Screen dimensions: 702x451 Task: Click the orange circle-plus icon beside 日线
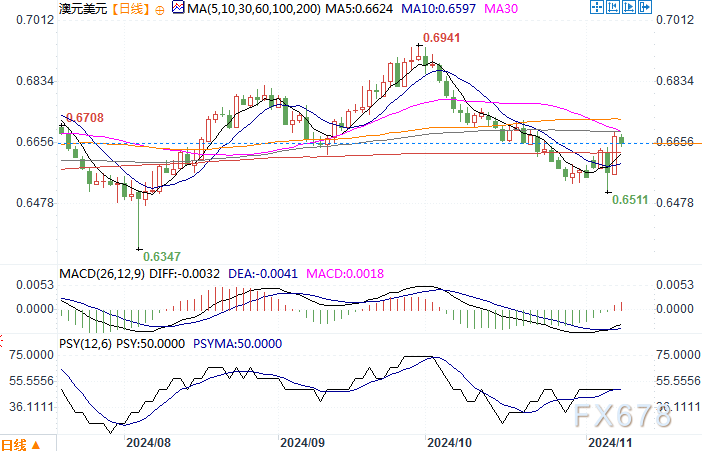[159, 10]
